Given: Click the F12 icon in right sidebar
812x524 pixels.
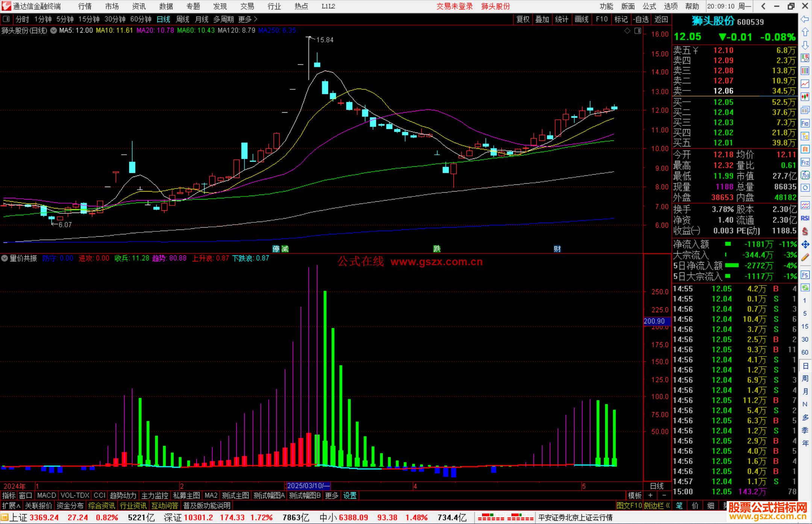Looking at the screenshot, I should click(x=805, y=162).
